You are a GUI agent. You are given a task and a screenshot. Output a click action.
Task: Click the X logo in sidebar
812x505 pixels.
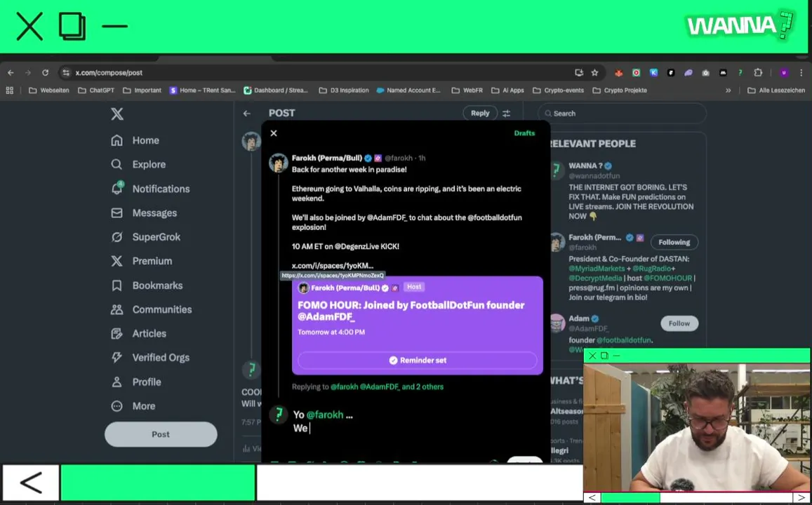pos(117,114)
